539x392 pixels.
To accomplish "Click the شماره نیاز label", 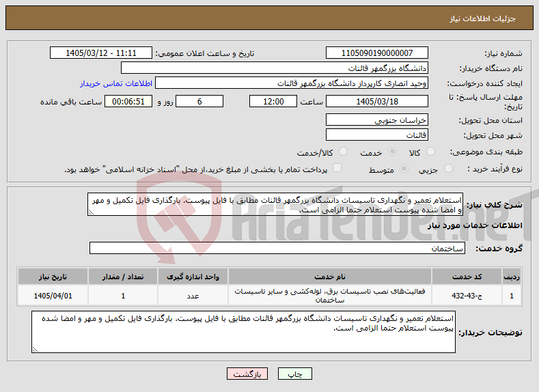I will pos(503,53).
